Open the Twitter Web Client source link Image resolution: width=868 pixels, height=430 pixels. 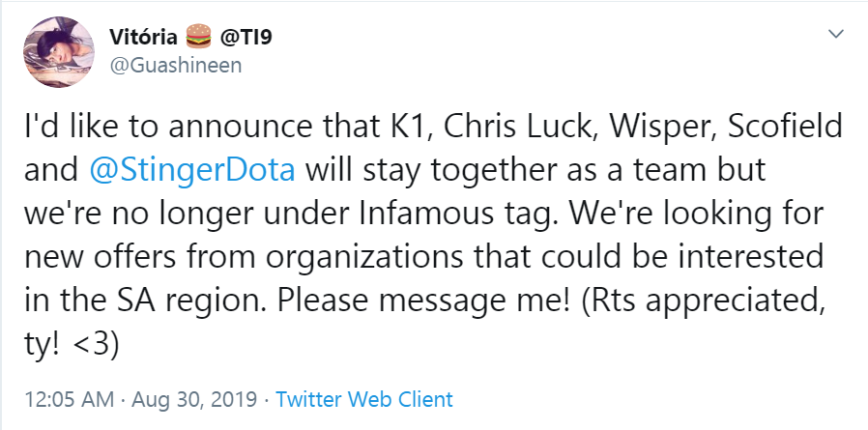(x=364, y=398)
